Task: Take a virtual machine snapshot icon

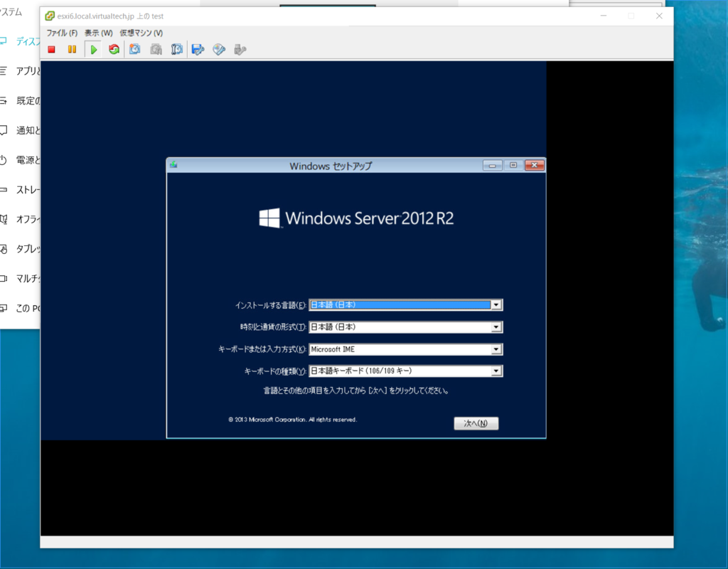Action: click(134, 49)
